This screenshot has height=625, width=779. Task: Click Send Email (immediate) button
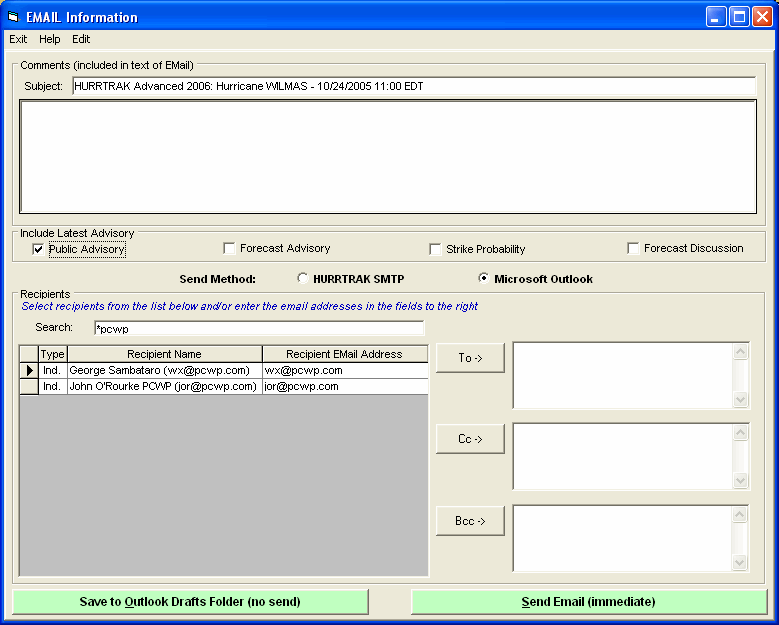(588, 602)
